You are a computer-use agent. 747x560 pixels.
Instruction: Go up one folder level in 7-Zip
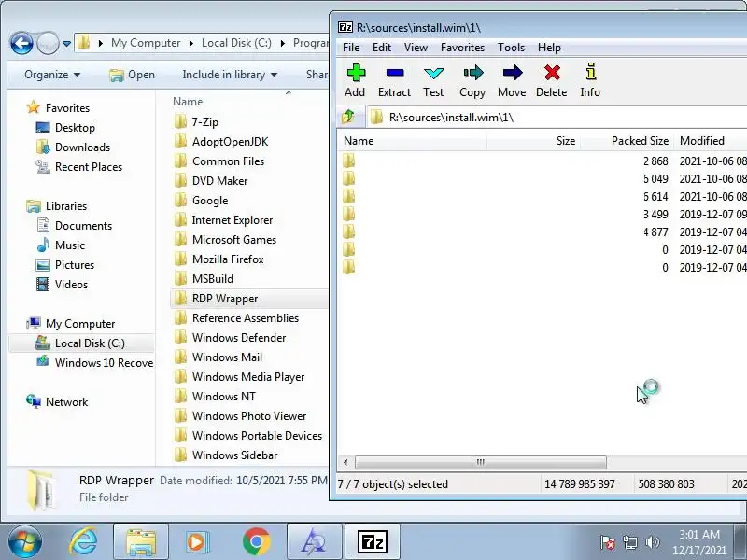(x=348, y=117)
